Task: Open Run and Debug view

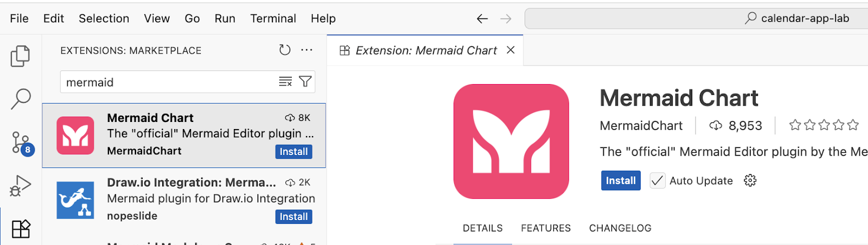Action: pyautogui.click(x=21, y=185)
